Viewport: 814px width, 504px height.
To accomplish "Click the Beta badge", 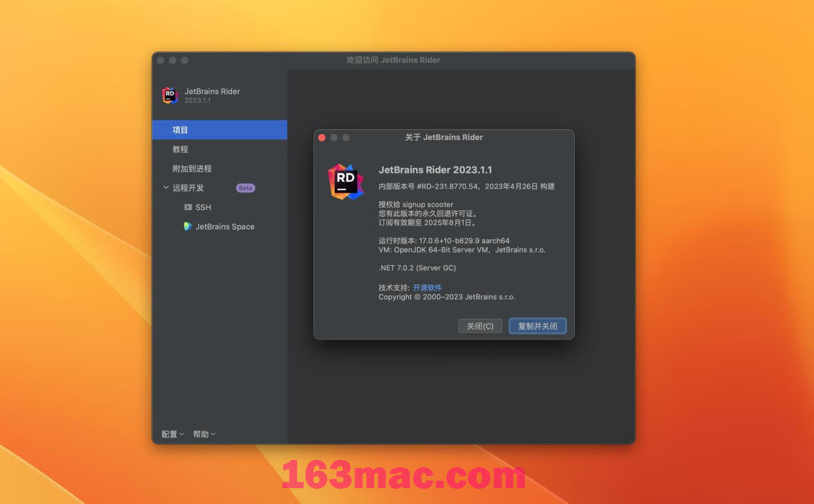I will click(x=245, y=188).
